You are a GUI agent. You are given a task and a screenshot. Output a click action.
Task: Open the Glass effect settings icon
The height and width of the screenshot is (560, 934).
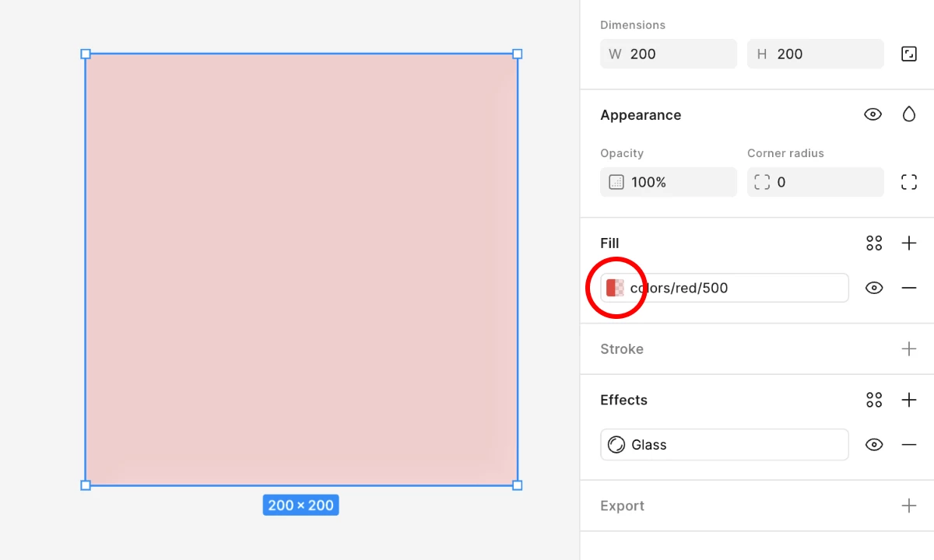[x=616, y=445]
